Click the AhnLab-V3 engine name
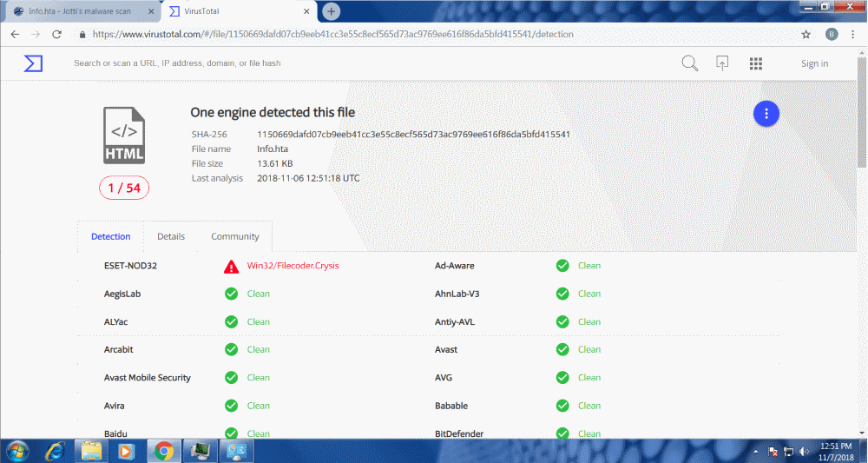 click(457, 294)
